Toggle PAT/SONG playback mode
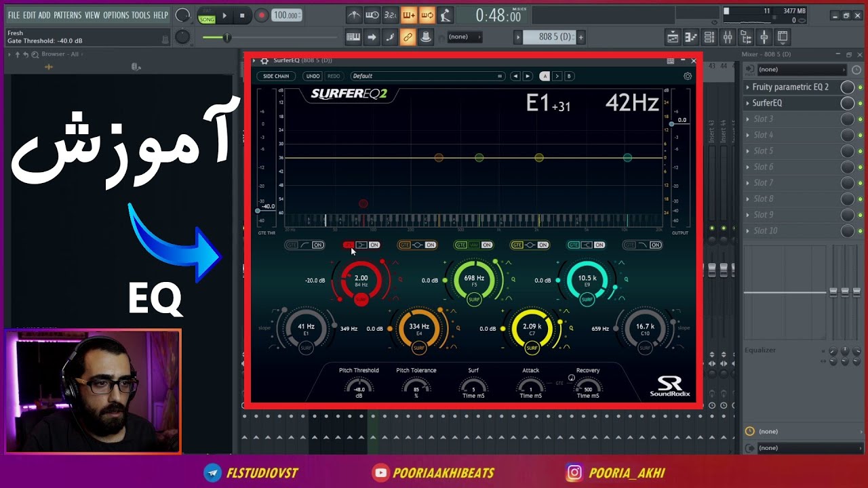 pos(207,16)
